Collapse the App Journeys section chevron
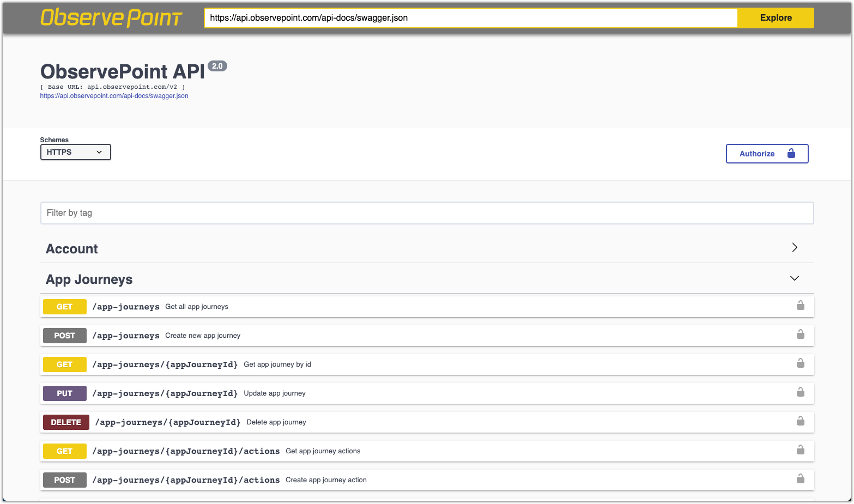The image size is (854, 504). tap(795, 278)
